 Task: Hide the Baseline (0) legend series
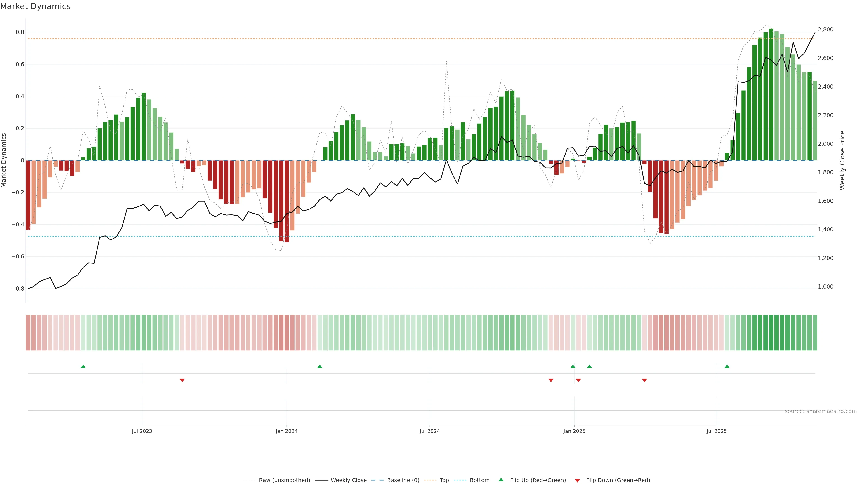(403, 480)
